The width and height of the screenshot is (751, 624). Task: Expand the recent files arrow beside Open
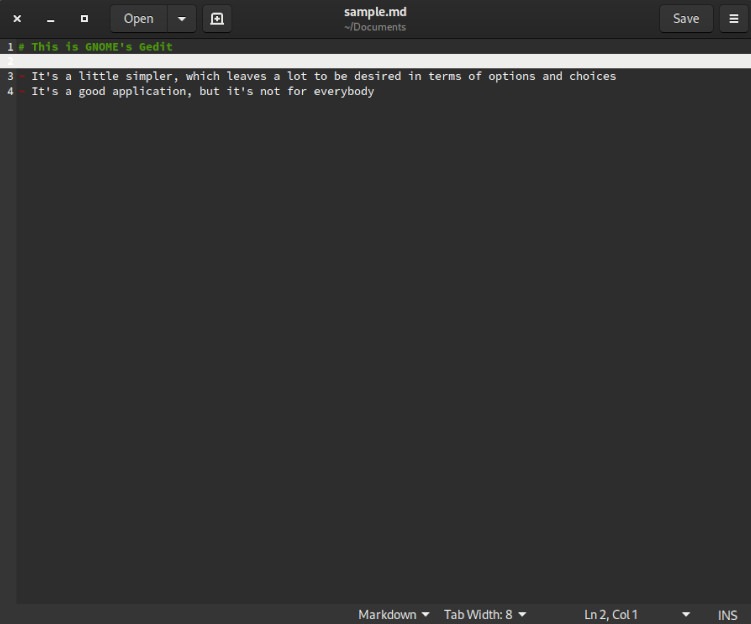pos(181,18)
